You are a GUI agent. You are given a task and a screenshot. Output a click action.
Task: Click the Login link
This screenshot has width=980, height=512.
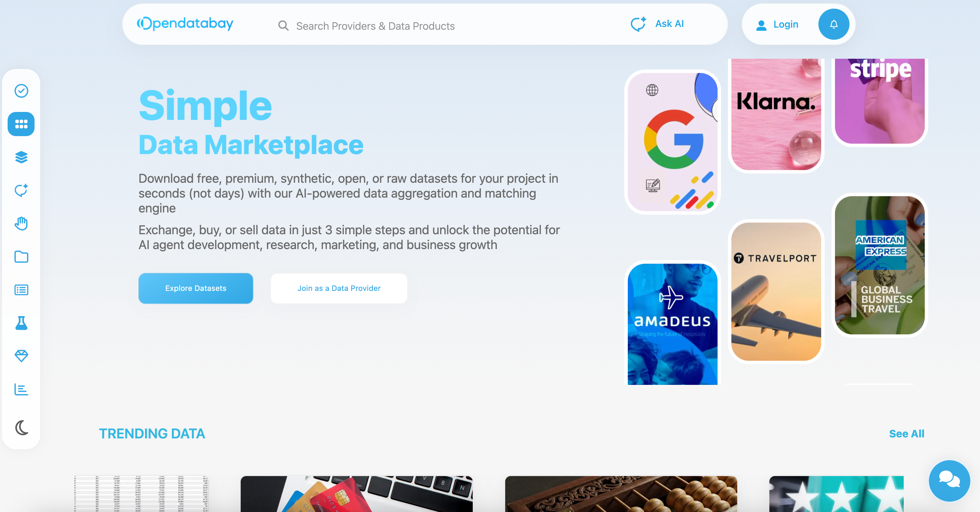777,25
